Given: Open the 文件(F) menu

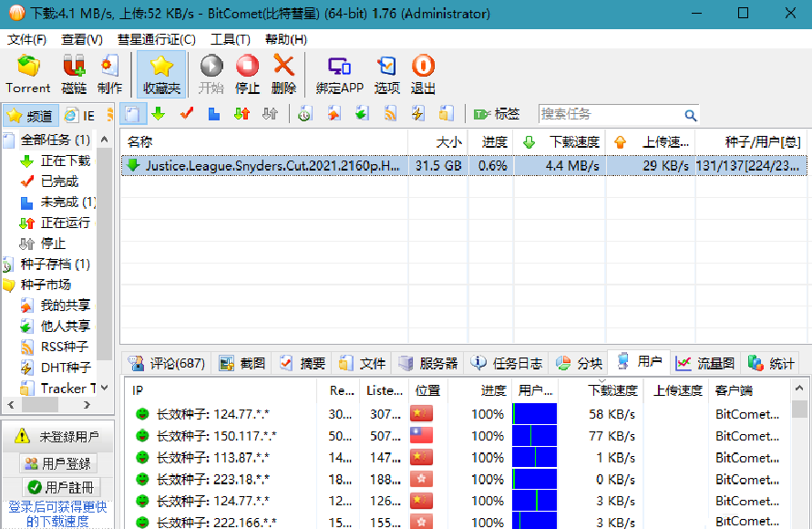Looking at the screenshot, I should 27,39.
